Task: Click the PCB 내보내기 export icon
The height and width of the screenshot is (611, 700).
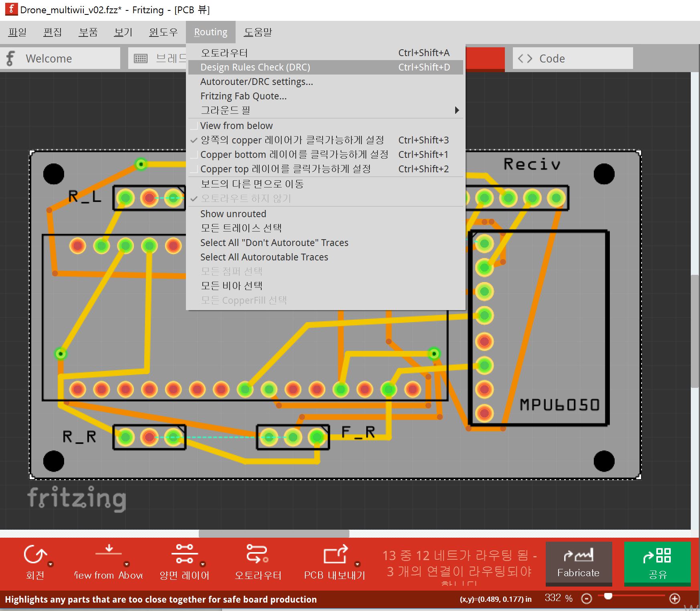Action: click(335, 554)
